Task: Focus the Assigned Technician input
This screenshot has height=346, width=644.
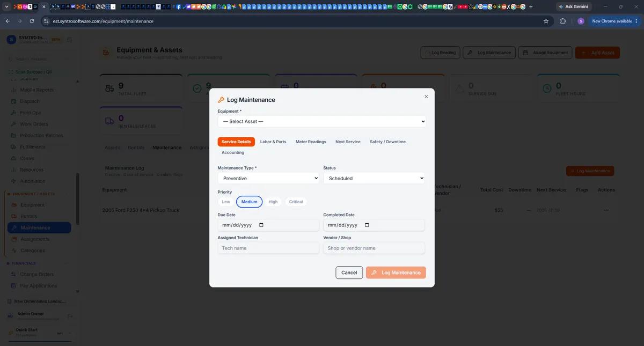Action: point(268,248)
